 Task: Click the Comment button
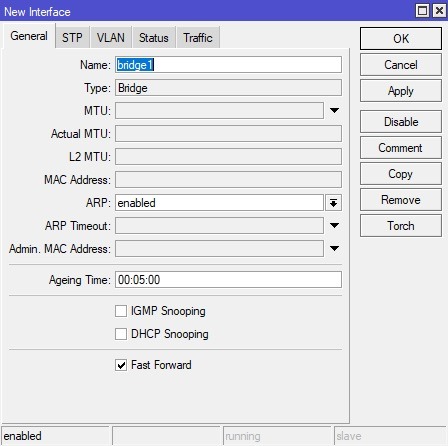click(x=401, y=148)
